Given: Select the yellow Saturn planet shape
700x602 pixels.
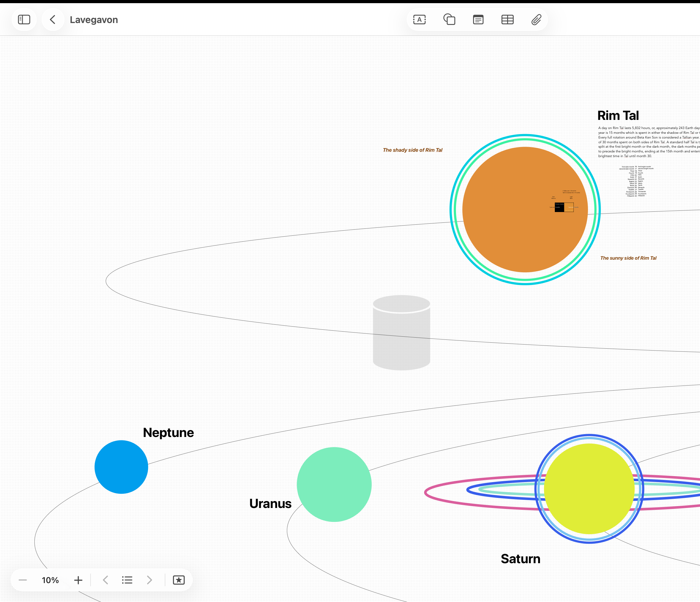Looking at the screenshot, I should coord(589,488).
